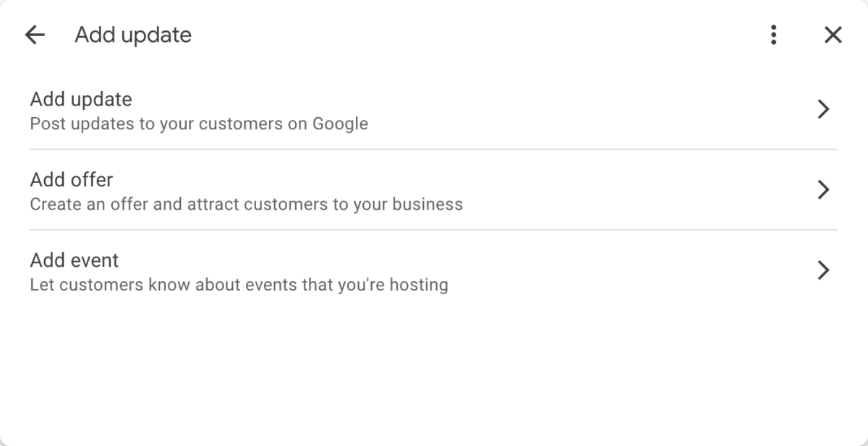Open the post update row's right arrow
868x446 pixels.
(822, 109)
